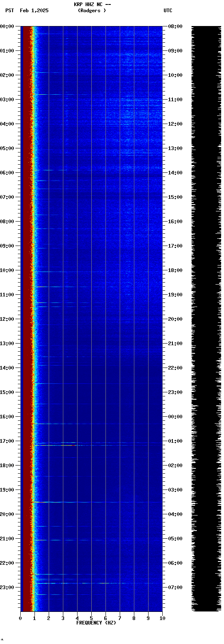Click the frequency axis tick label '0'
224x644 pixels.
pyautogui.click(x=20, y=618)
